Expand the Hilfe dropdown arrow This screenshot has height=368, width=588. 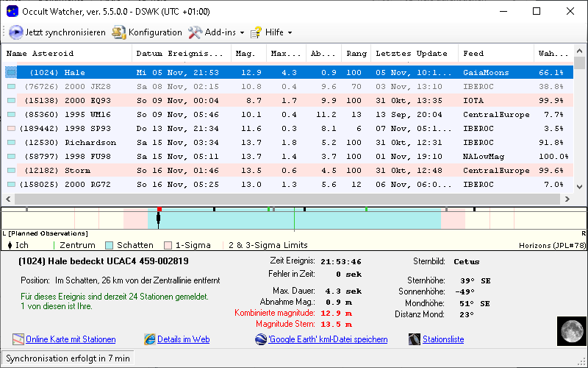(x=290, y=33)
